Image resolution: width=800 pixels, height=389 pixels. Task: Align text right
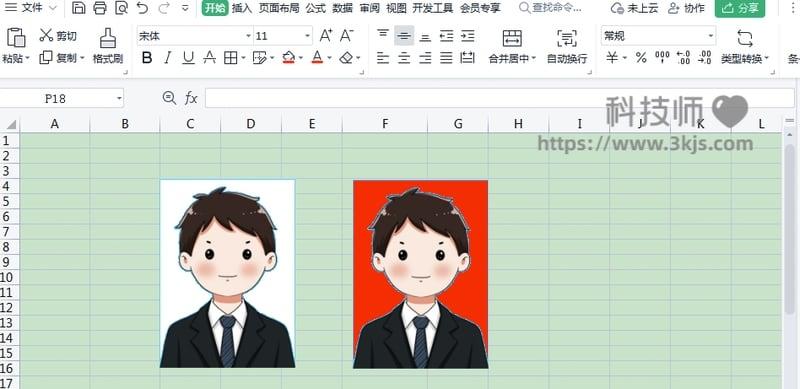click(425, 58)
